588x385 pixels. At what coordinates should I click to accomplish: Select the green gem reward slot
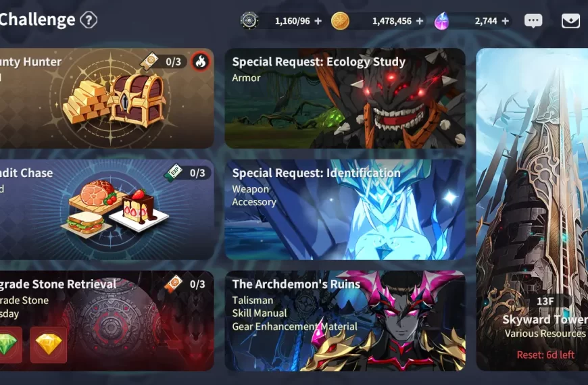tap(8, 344)
